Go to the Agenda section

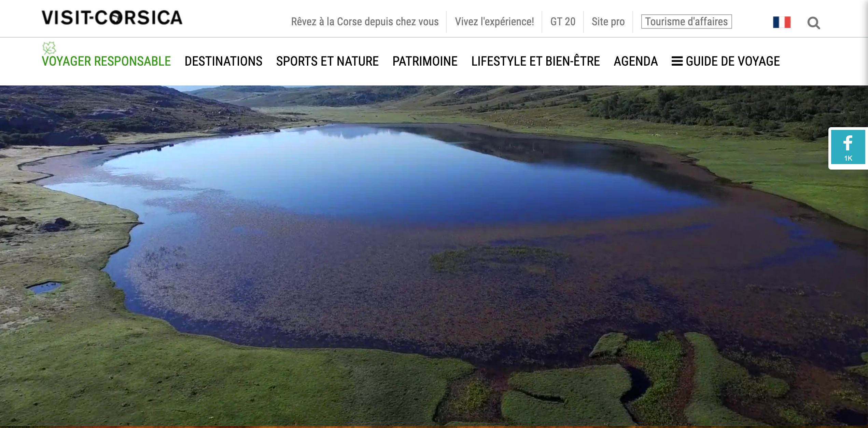pyautogui.click(x=635, y=61)
